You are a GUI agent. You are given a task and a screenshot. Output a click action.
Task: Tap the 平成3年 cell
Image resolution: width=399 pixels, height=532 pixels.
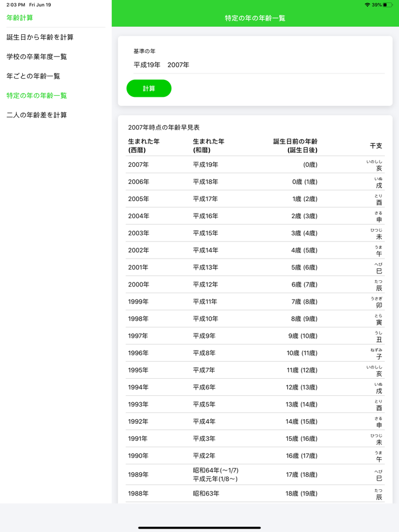point(204,439)
